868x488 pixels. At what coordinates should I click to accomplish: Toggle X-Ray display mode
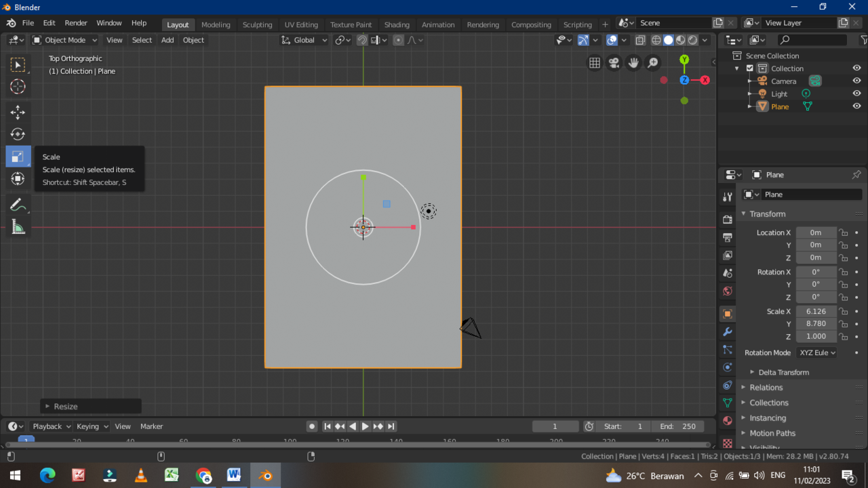pyautogui.click(x=640, y=40)
